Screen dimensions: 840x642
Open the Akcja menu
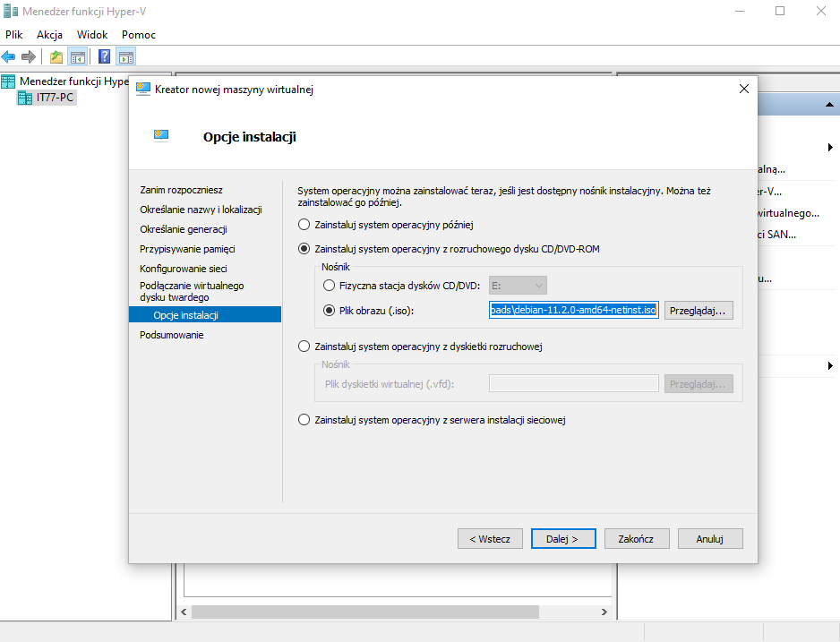coord(49,34)
